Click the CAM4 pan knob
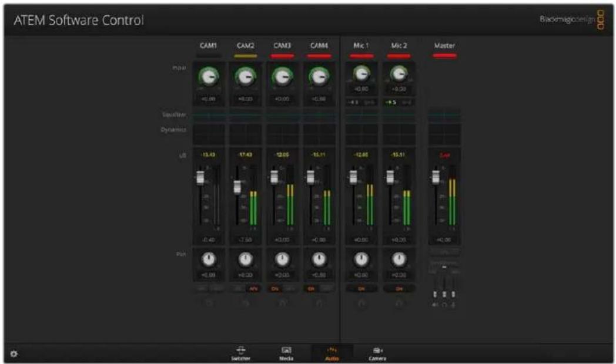 point(319,259)
